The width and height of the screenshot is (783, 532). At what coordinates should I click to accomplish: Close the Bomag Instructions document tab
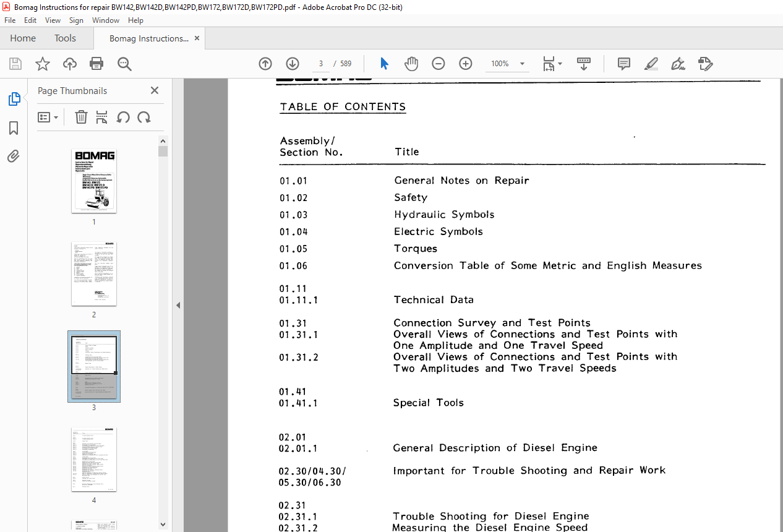point(197,38)
